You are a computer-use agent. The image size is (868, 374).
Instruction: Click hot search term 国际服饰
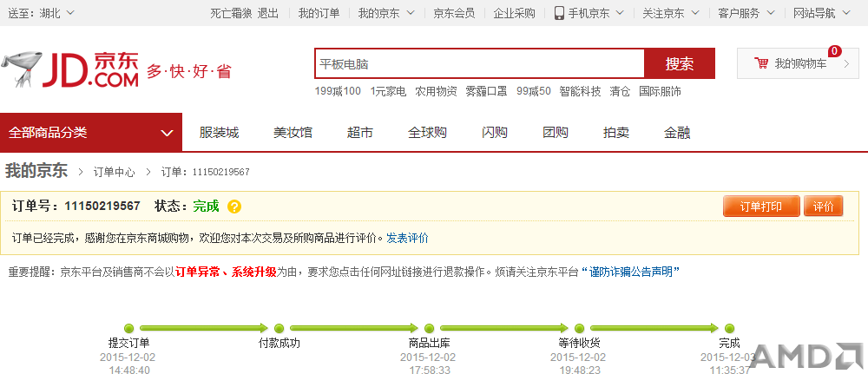coord(660,91)
